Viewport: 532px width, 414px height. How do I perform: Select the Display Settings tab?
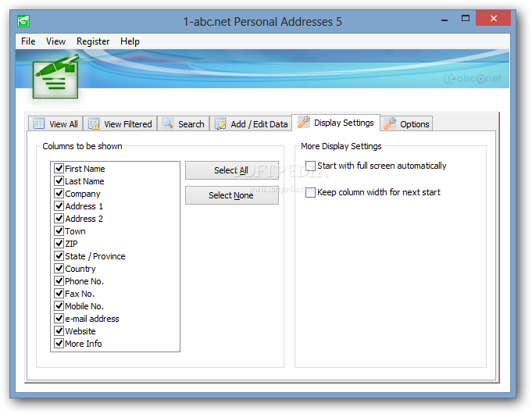coord(336,123)
